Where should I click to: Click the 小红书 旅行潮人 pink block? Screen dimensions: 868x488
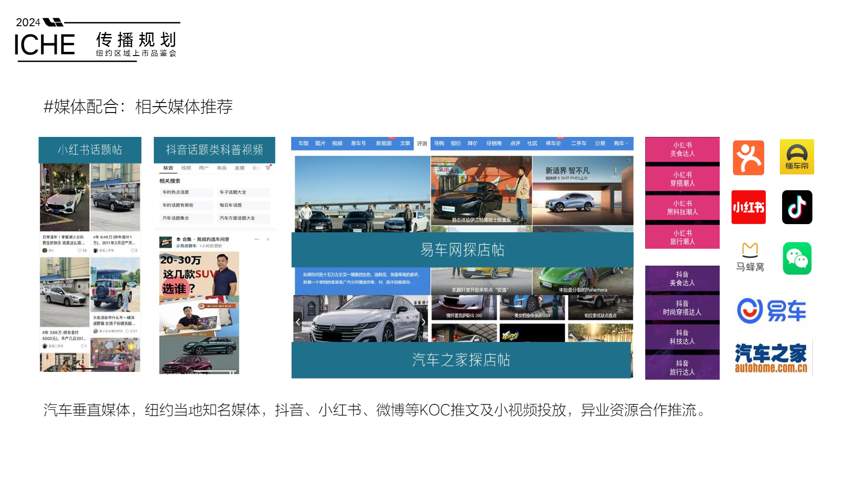(682, 237)
